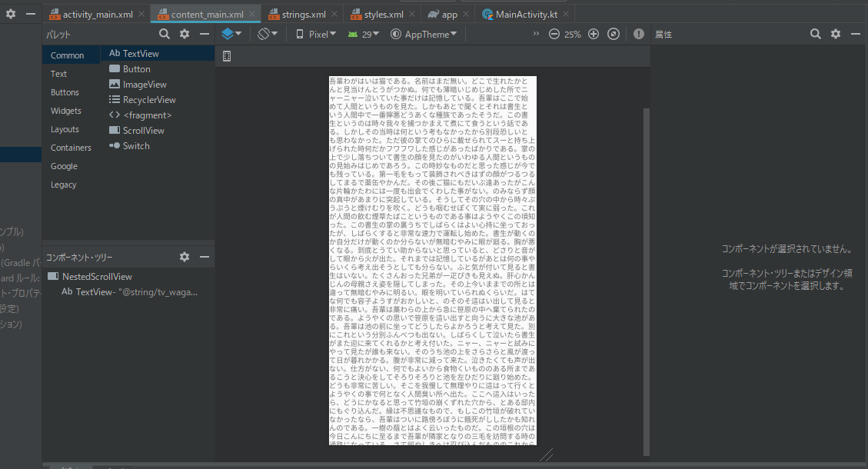Screen dimensions: 868x469
Task: Open the API level 29 dropdown
Action: 363,35
